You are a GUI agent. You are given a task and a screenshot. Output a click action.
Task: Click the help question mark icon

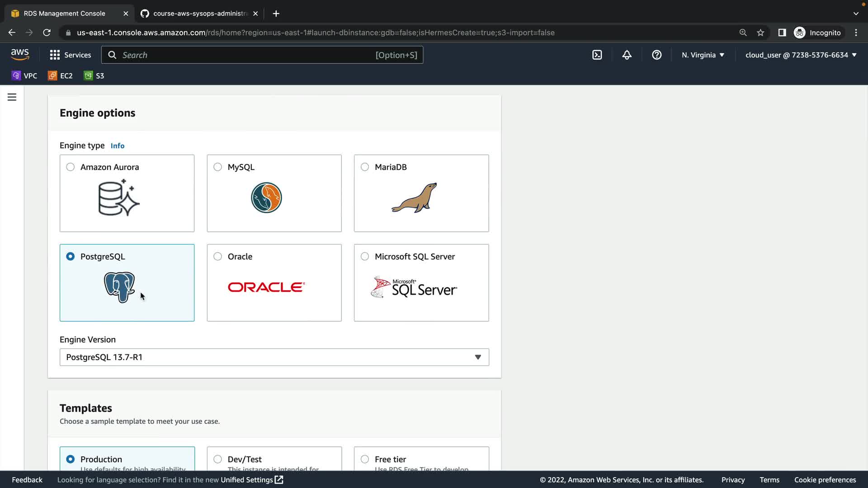(656, 55)
